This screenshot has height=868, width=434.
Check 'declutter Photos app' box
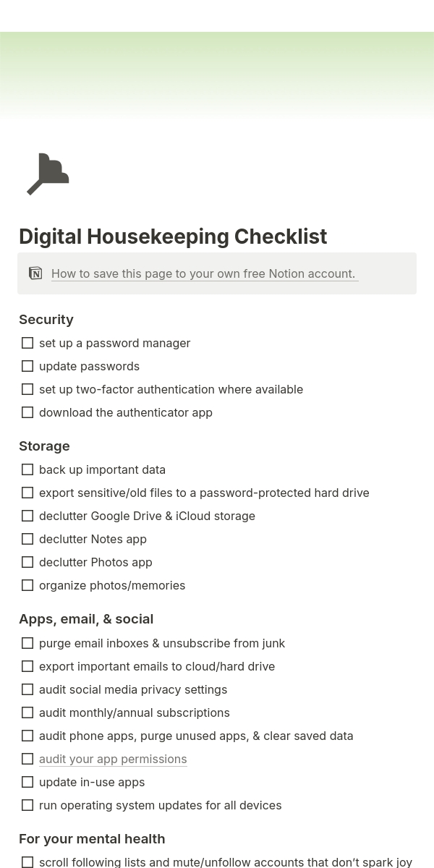point(27,562)
